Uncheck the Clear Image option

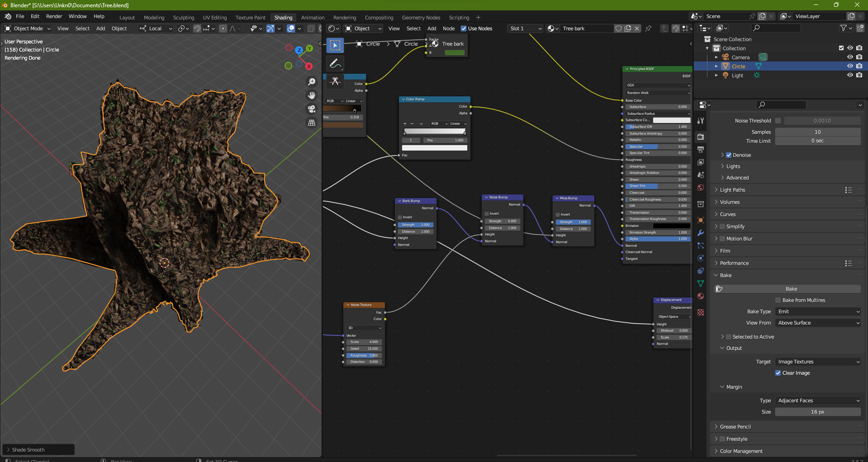click(778, 373)
